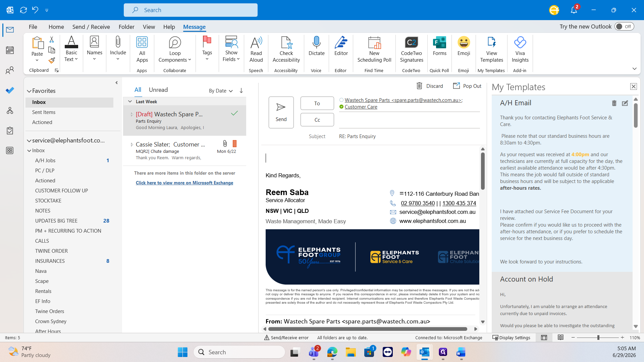Select the Format Painter brush icon
The height and width of the screenshot is (362, 644).
52,60
